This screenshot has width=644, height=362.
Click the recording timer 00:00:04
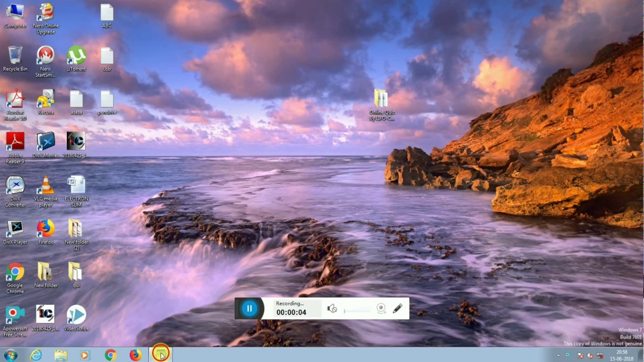291,312
